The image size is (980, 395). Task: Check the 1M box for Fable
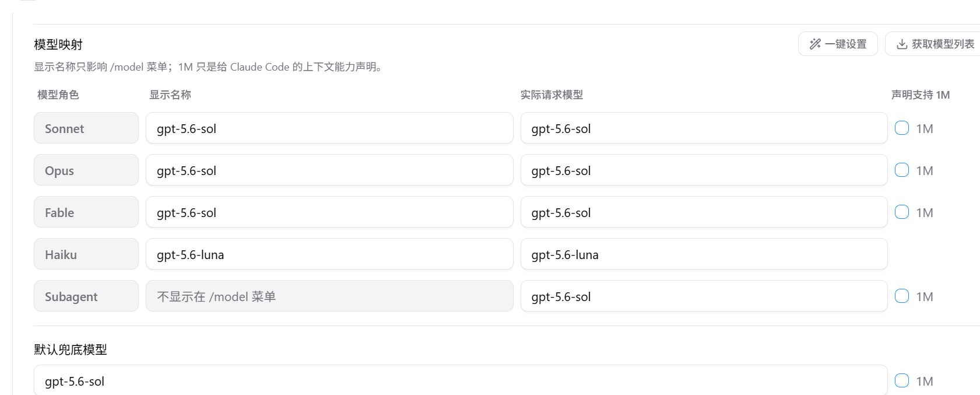(902, 212)
